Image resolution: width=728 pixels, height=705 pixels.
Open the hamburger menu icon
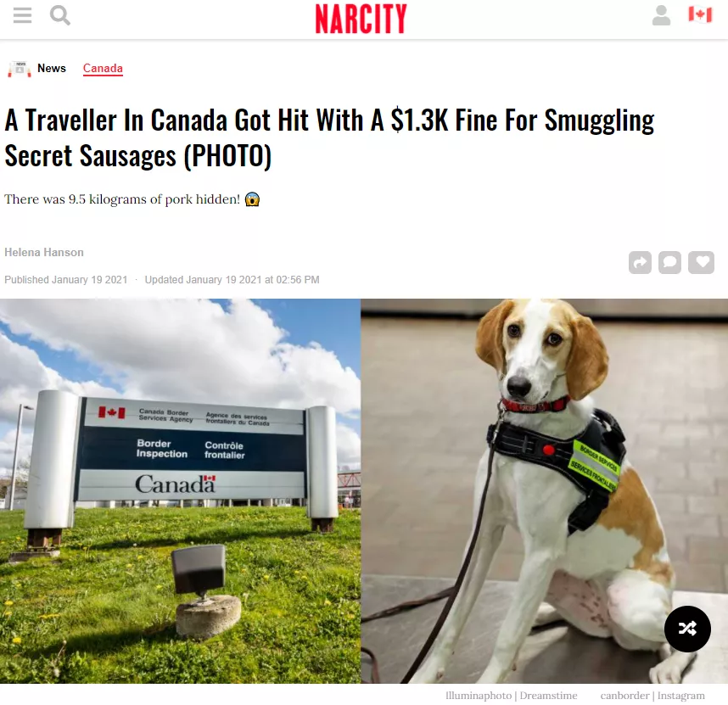22,15
